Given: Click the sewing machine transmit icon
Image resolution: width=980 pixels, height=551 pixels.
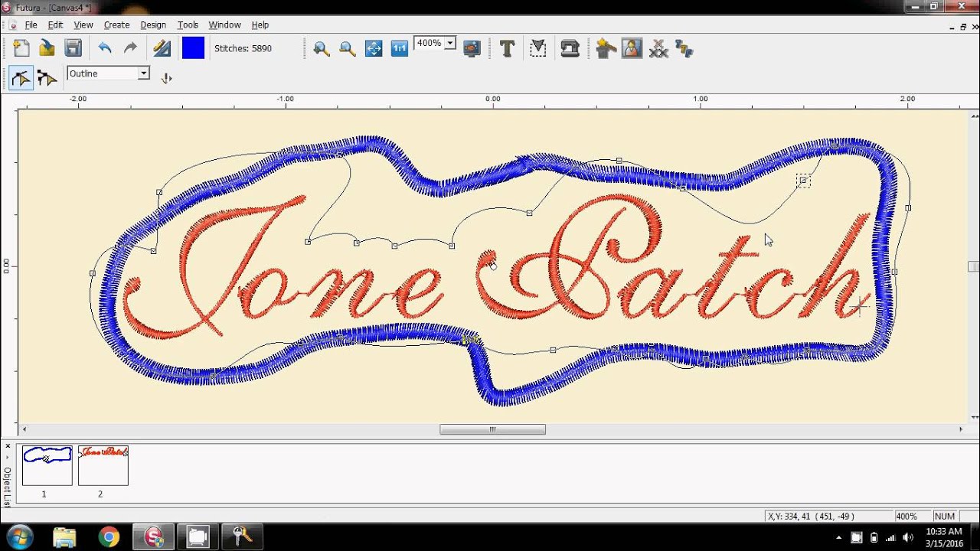Looking at the screenshot, I should pos(570,48).
